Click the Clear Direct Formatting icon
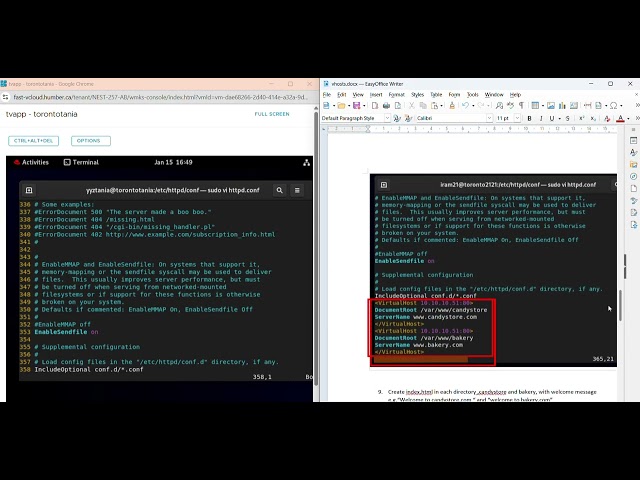The height and width of the screenshot is (480, 640). [607, 118]
